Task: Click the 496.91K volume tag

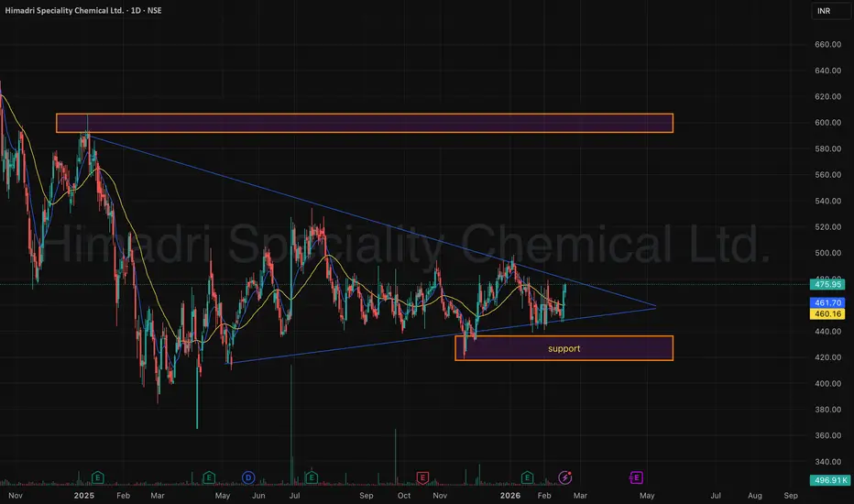Action: 829,480
